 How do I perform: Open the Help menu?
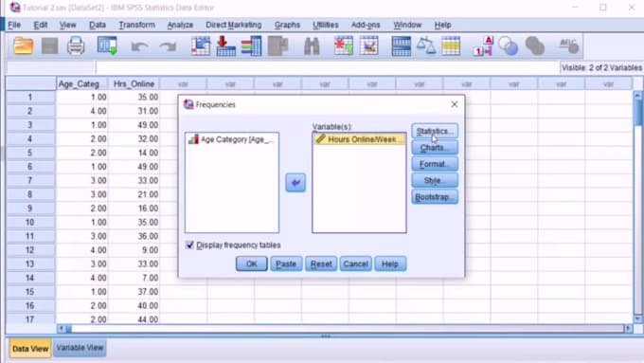pos(443,25)
